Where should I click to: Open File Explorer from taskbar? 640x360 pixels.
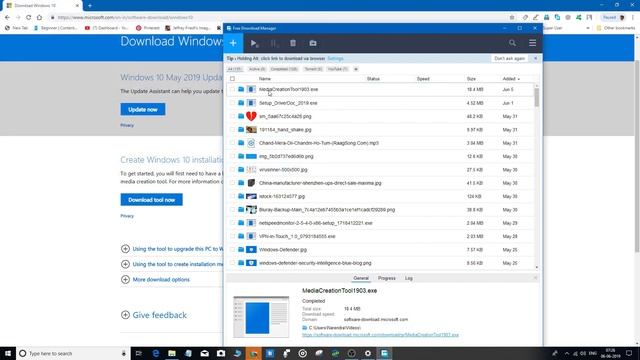[x=172, y=353]
